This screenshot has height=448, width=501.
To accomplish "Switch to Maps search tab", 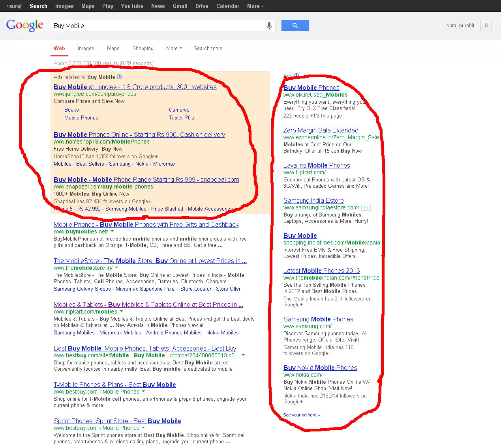I will point(113,48).
